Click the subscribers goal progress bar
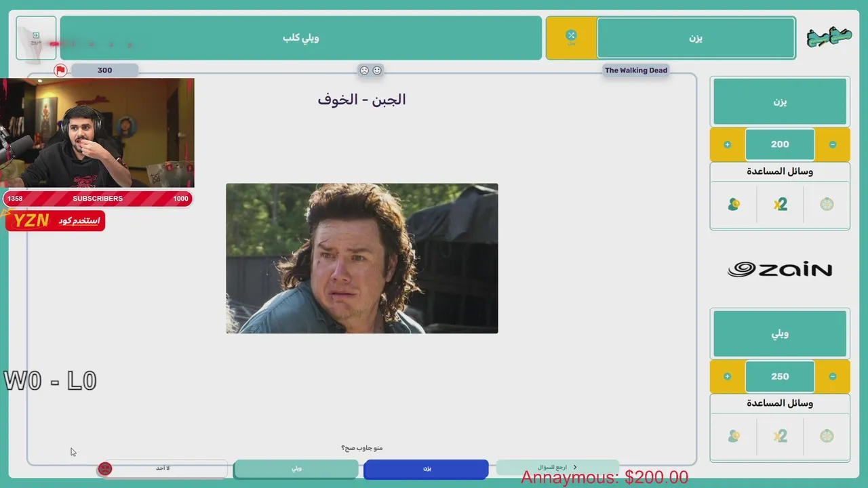 (x=98, y=199)
